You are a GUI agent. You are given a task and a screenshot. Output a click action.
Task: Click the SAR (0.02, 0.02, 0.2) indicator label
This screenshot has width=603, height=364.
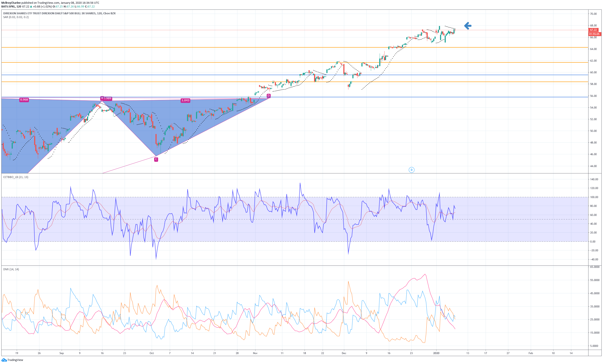click(16, 17)
